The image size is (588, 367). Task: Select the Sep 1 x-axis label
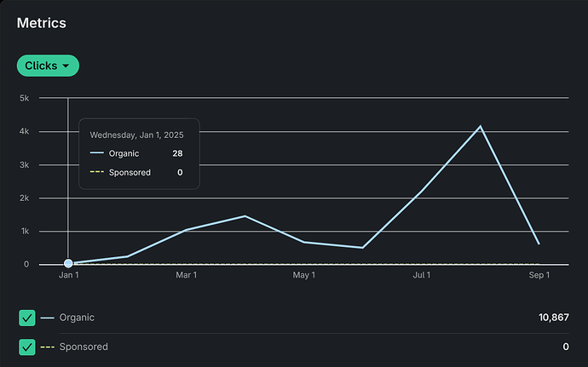(539, 275)
